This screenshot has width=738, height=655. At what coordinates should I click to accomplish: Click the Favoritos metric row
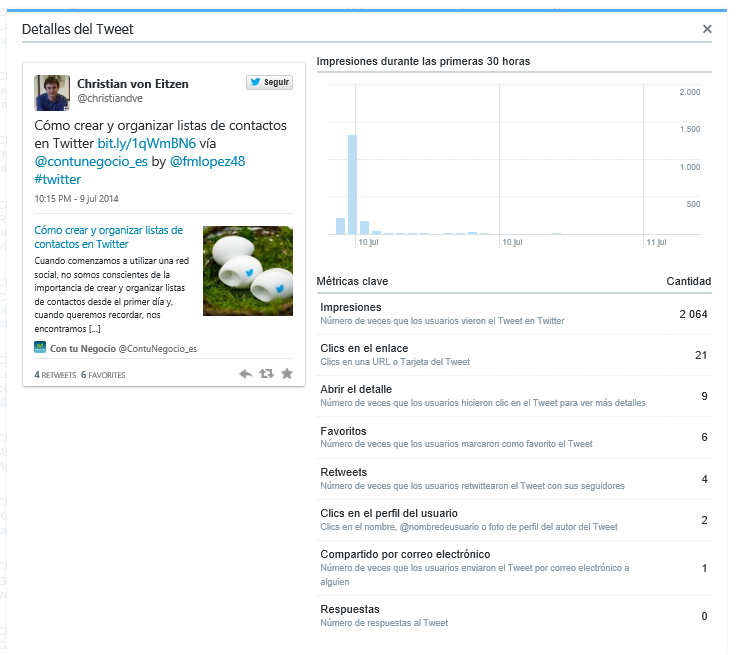[514, 437]
